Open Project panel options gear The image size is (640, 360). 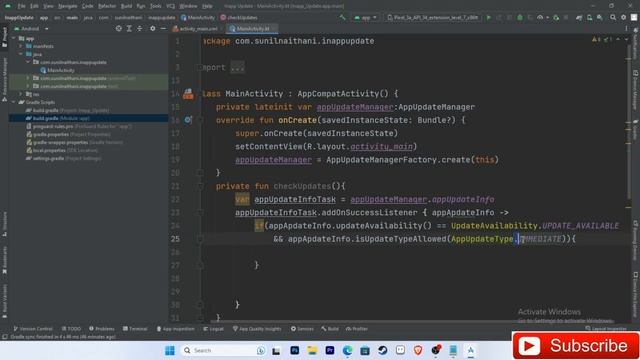153,29
